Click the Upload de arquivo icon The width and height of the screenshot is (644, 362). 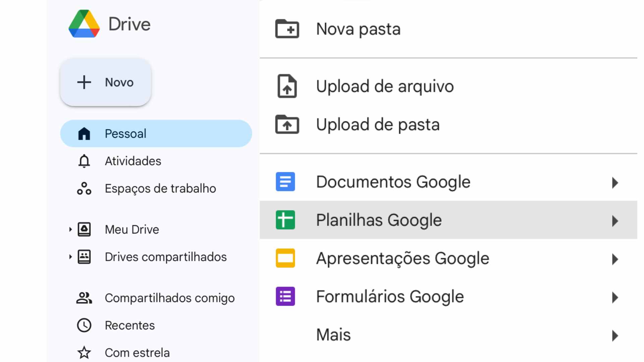(x=287, y=86)
